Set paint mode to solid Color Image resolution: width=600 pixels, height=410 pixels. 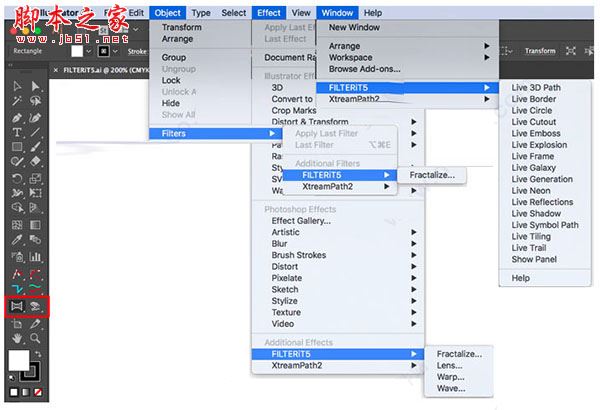tap(14, 392)
